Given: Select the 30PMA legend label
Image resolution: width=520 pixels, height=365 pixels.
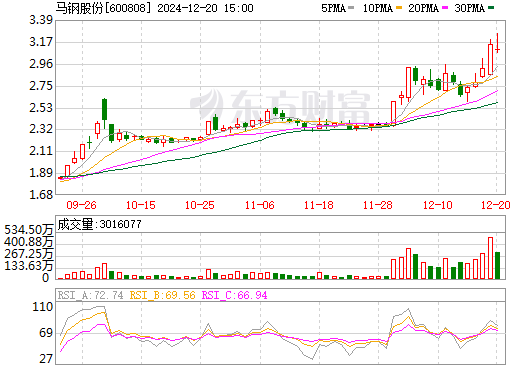Looking at the screenshot, I should [469, 8].
